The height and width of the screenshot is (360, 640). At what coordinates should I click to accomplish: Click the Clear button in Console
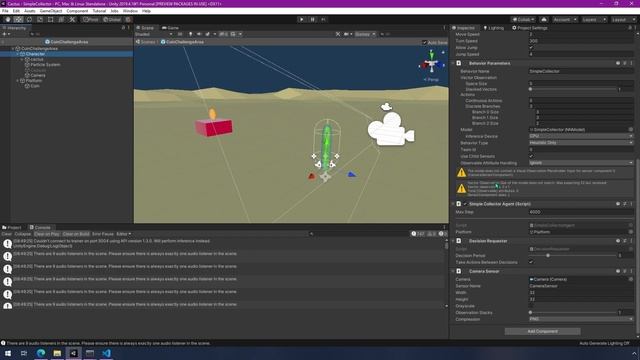tap(7, 234)
